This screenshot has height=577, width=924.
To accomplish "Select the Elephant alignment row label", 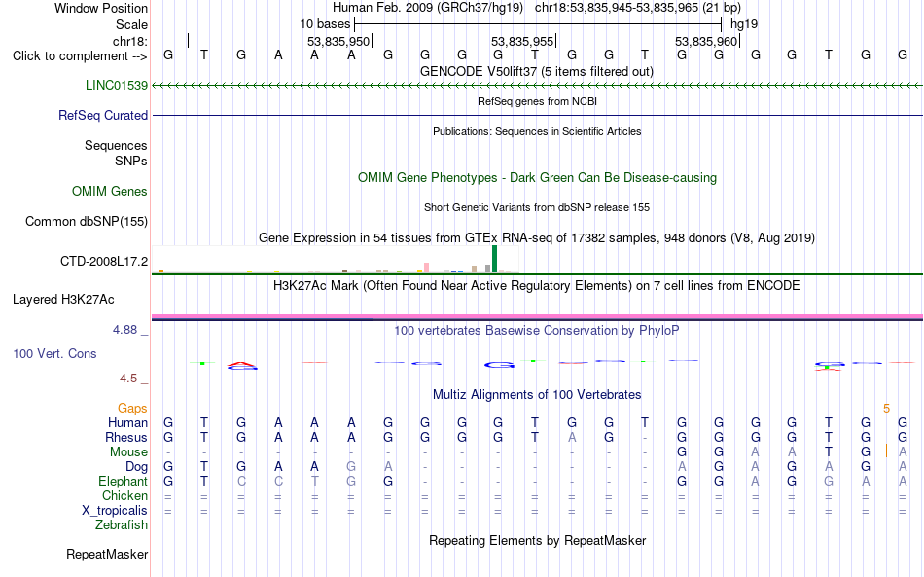I will tap(124, 481).
